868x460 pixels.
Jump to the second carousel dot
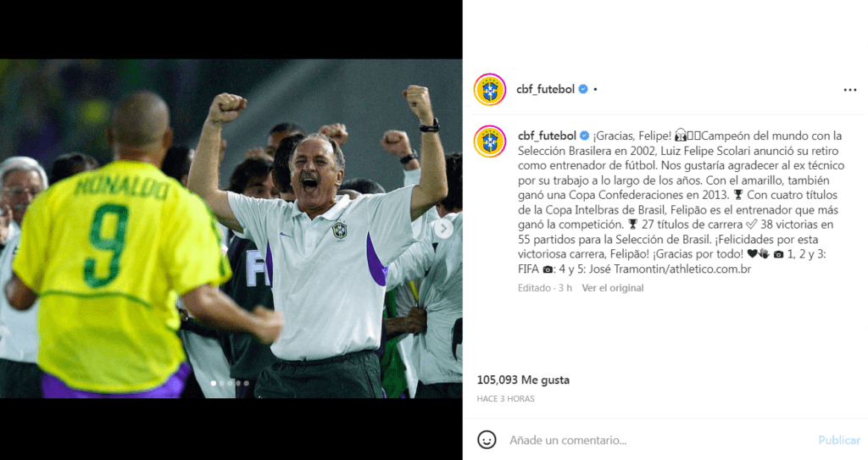[221, 383]
